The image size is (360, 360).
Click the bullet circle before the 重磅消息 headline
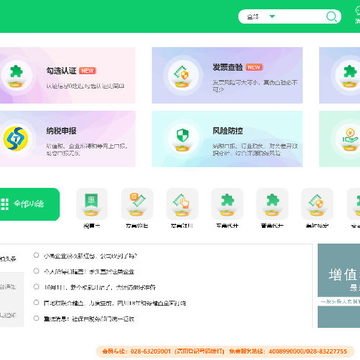coord(36,318)
